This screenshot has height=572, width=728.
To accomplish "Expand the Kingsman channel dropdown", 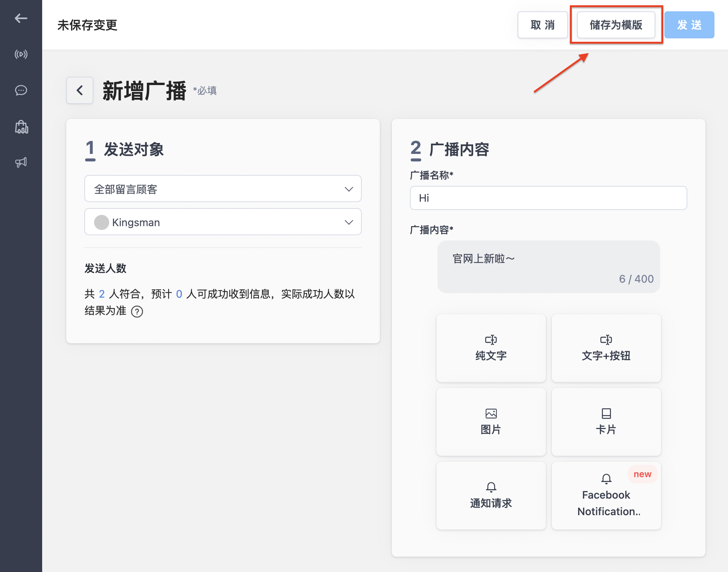I will pyautogui.click(x=223, y=222).
